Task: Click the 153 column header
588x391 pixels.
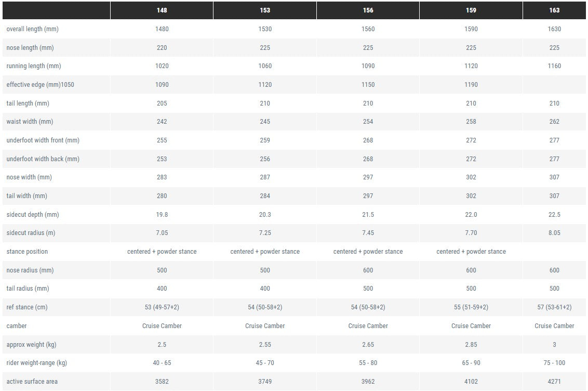Action: coord(265,10)
